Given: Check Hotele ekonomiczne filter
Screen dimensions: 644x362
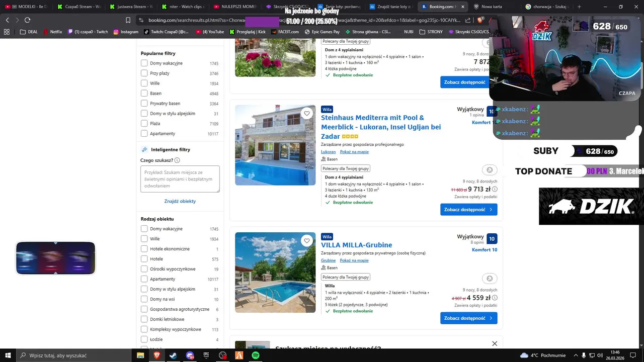Looking at the screenshot, I should click(x=144, y=249).
